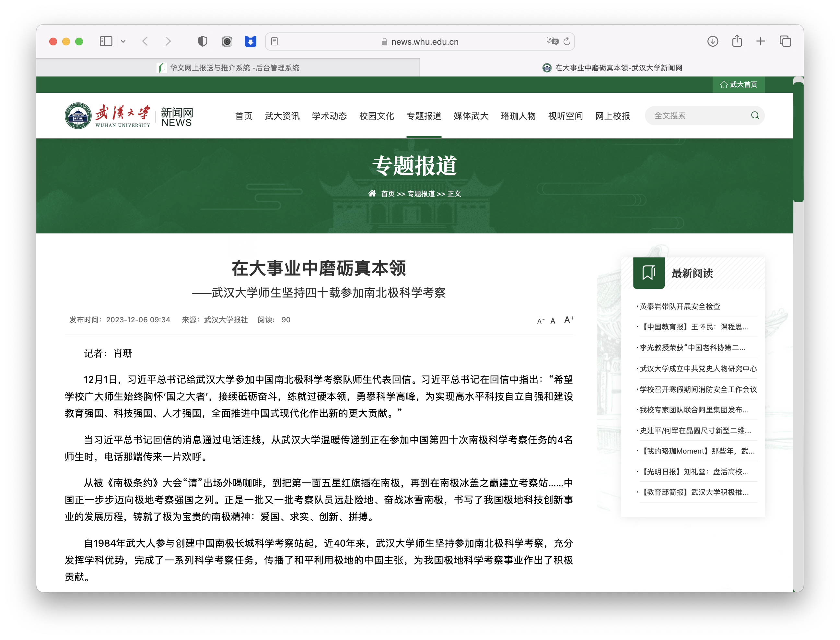Reset article font size with A

coord(553,321)
